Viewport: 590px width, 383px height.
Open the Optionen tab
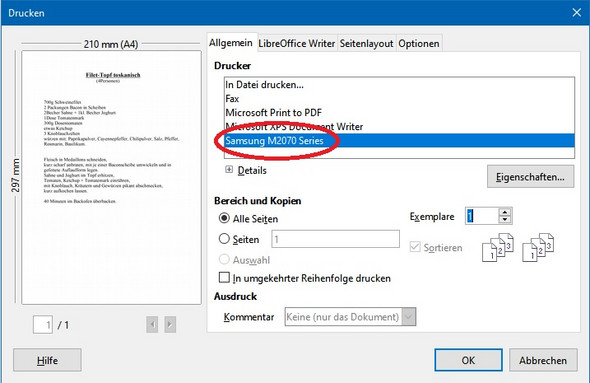tap(419, 44)
